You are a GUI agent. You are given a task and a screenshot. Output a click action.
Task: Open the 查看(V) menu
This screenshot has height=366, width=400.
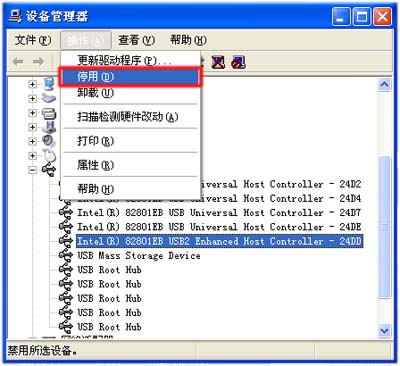pos(136,40)
